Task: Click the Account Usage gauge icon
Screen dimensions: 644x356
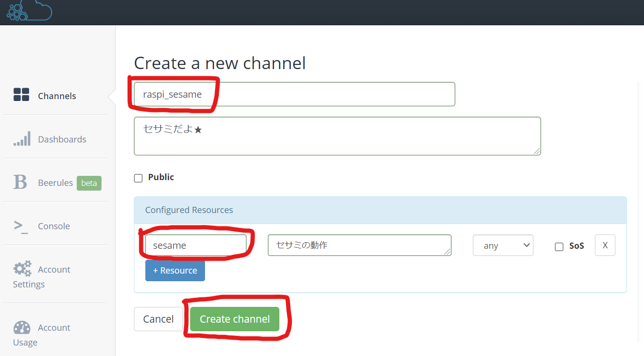Action: point(22,327)
